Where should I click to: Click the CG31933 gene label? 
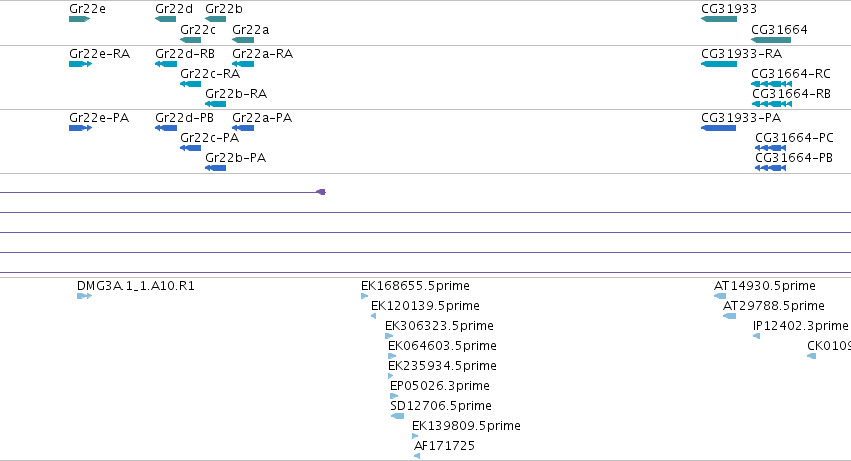click(729, 9)
